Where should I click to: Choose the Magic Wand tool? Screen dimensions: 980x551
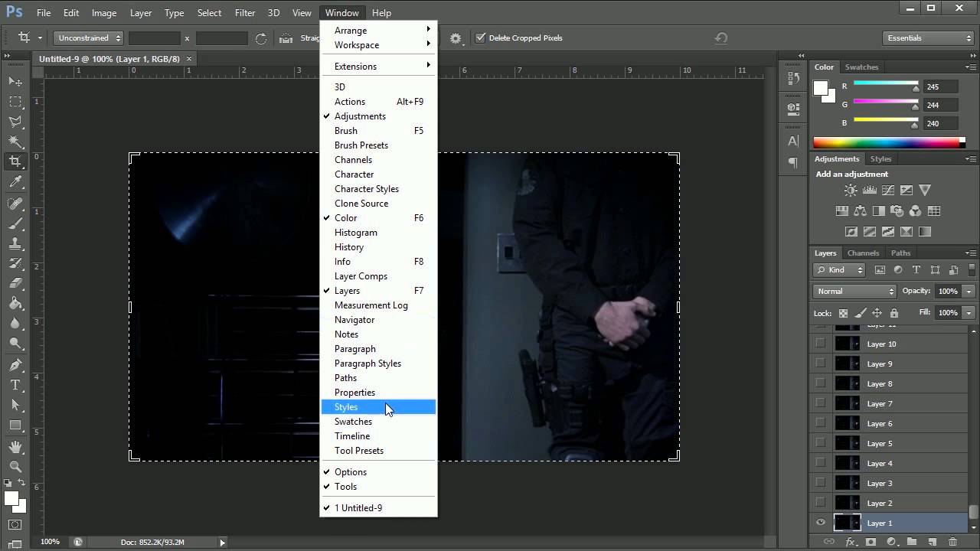point(15,142)
